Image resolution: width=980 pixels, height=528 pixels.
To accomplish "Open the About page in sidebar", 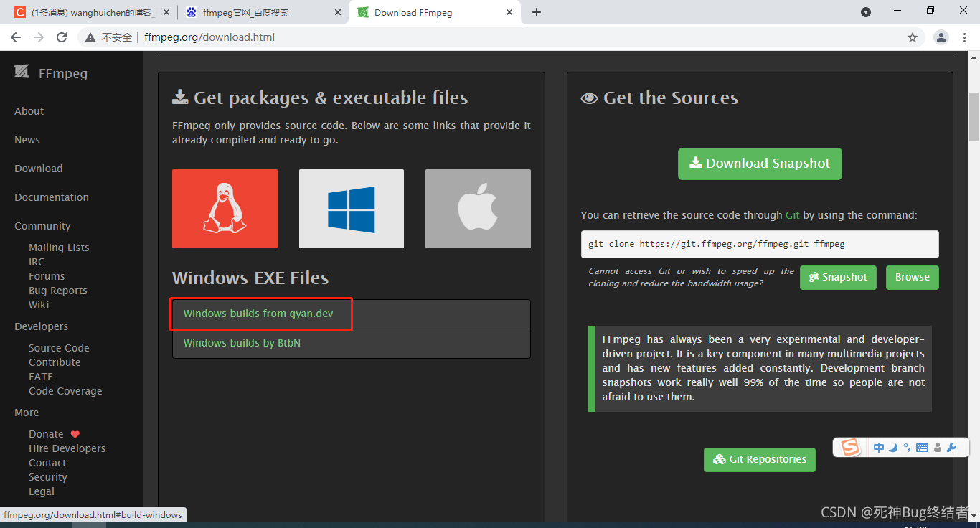I will pos(29,111).
